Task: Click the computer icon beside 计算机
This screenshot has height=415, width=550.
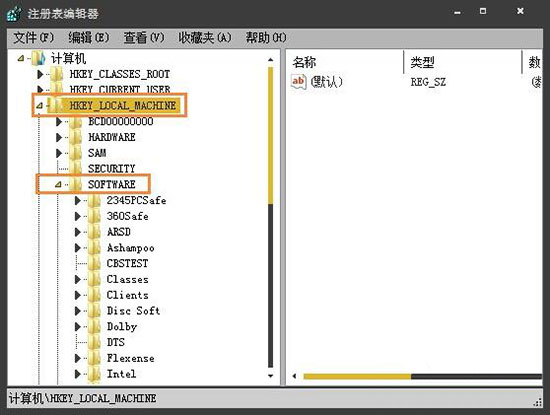Action: (39, 58)
